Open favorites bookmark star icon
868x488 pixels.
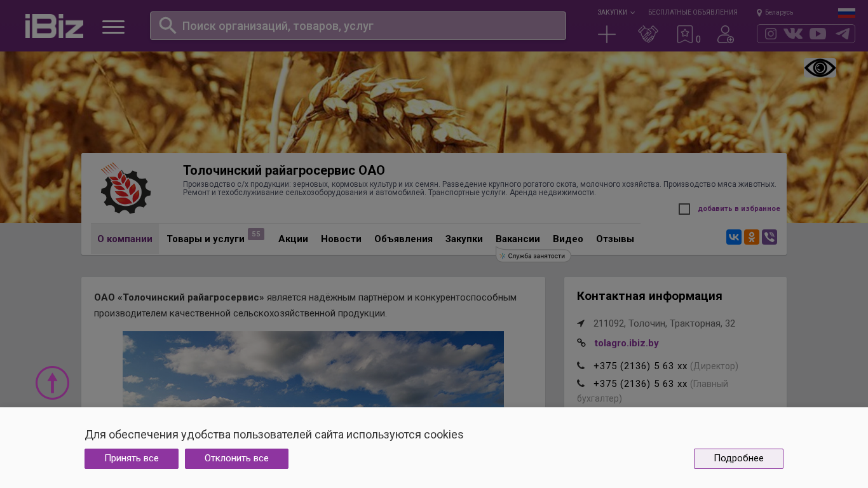[x=684, y=34]
